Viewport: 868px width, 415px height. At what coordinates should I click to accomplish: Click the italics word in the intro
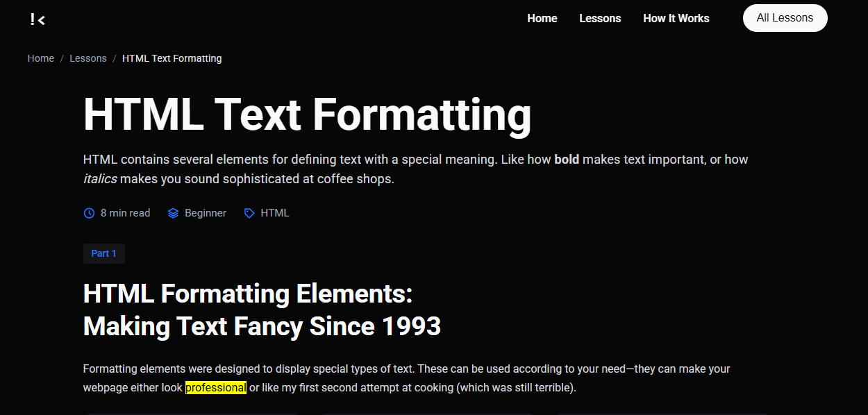click(100, 179)
